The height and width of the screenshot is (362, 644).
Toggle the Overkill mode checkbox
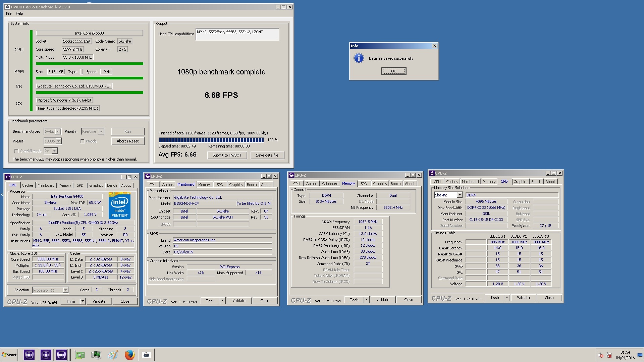pyautogui.click(x=16, y=151)
